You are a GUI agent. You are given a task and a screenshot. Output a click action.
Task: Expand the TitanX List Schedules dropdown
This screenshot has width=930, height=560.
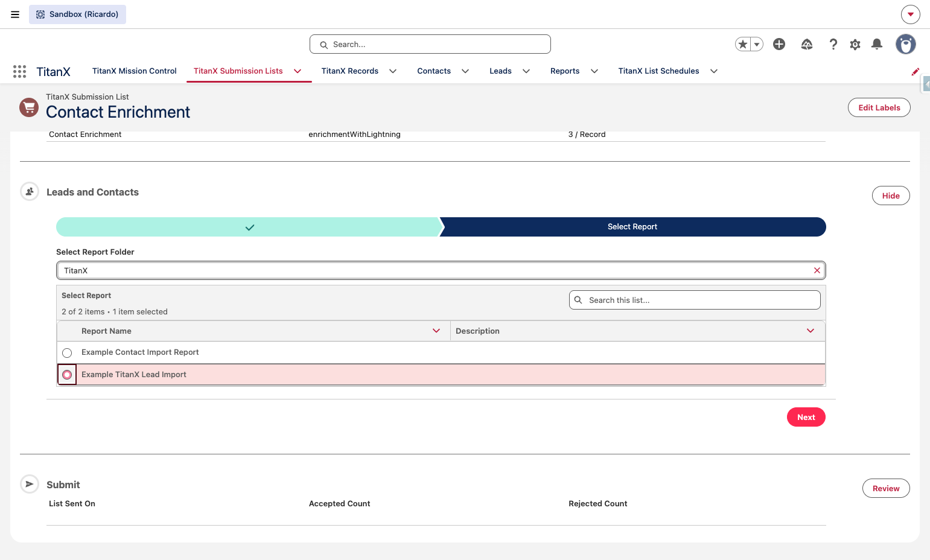pyautogui.click(x=714, y=71)
